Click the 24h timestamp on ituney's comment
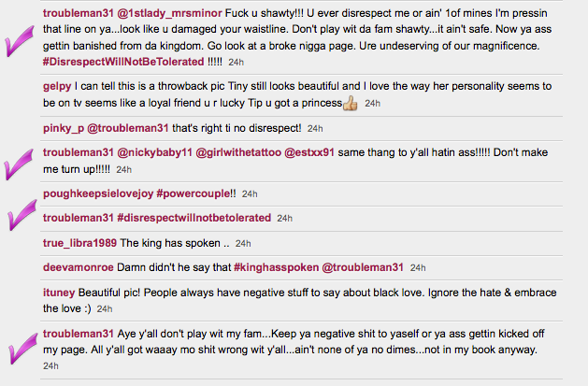 pos(105,308)
